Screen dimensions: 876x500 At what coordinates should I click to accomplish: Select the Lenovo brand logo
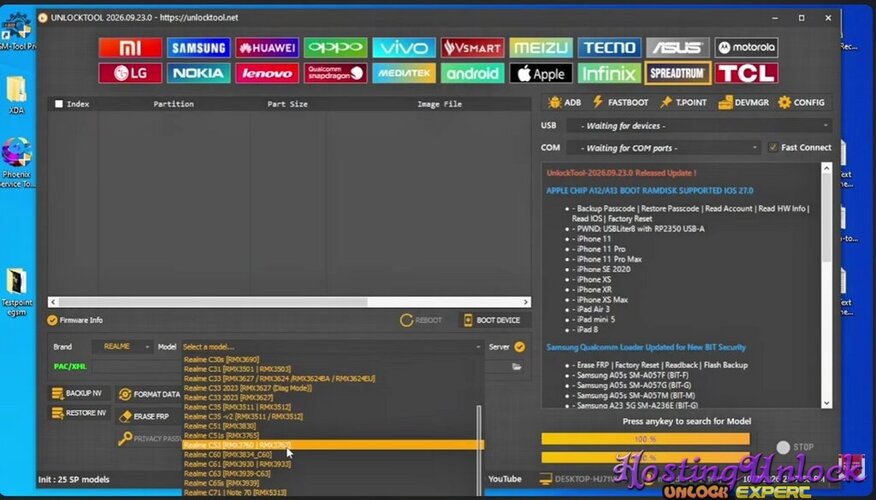(267, 73)
